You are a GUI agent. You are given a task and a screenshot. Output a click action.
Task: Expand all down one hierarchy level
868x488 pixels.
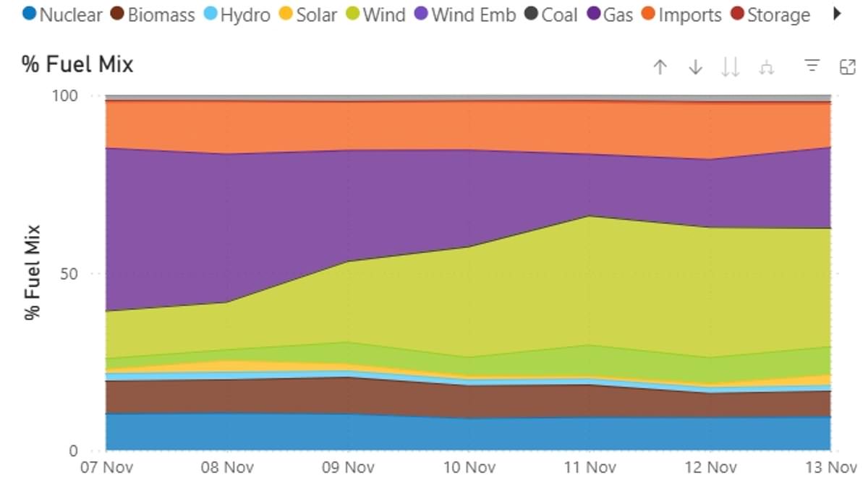[767, 67]
